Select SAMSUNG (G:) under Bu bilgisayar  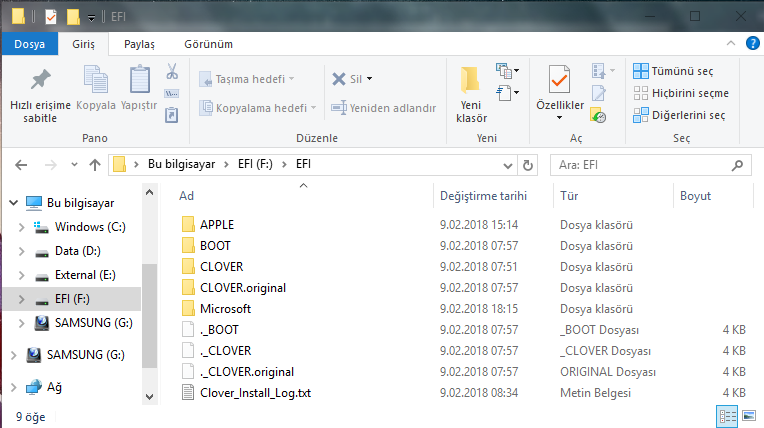(x=94, y=323)
